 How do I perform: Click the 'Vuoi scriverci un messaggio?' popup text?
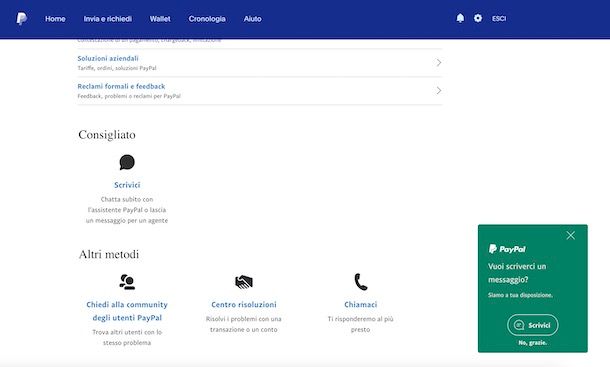pos(517,273)
